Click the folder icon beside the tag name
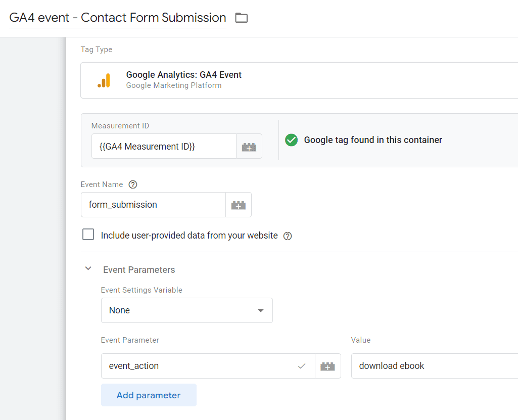Screen dimensions: 518x420 (x=242, y=18)
